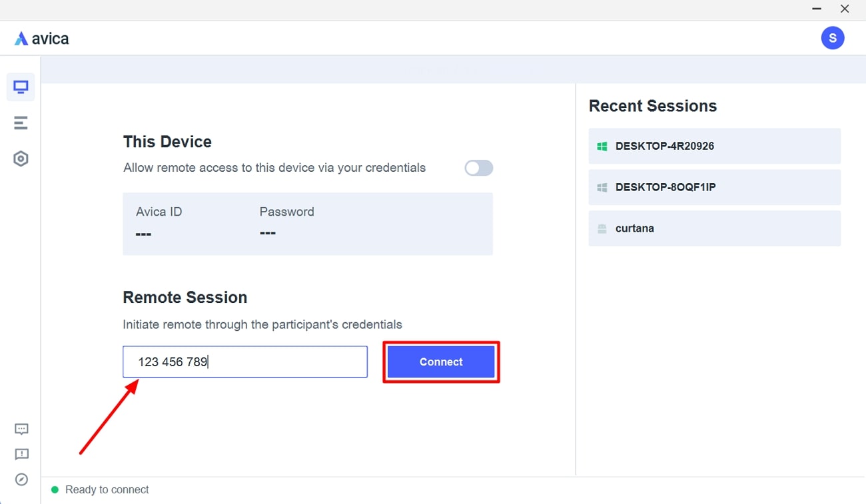This screenshot has height=504, width=866.
Task: Close the Avica window
Action: (x=845, y=9)
